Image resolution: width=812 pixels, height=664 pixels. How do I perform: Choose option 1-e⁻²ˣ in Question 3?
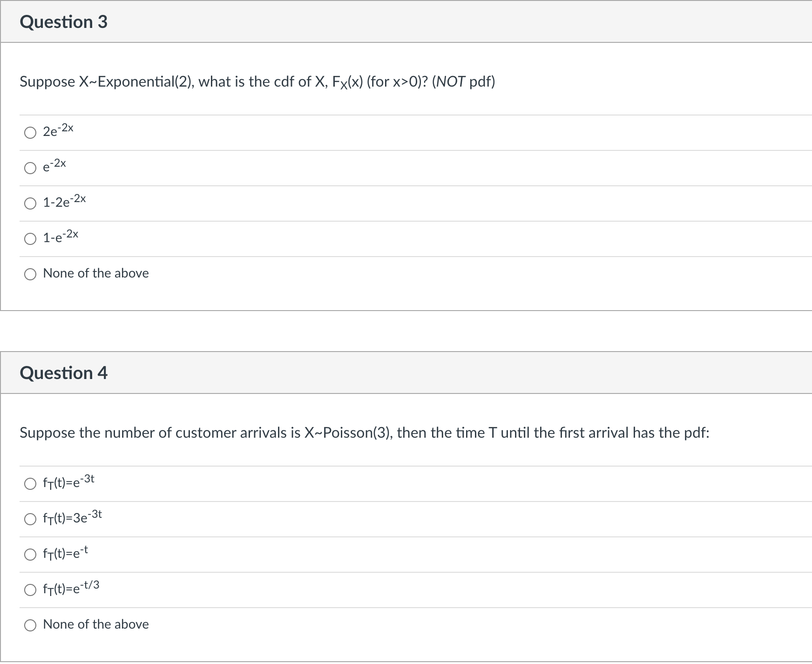click(30, 239)
